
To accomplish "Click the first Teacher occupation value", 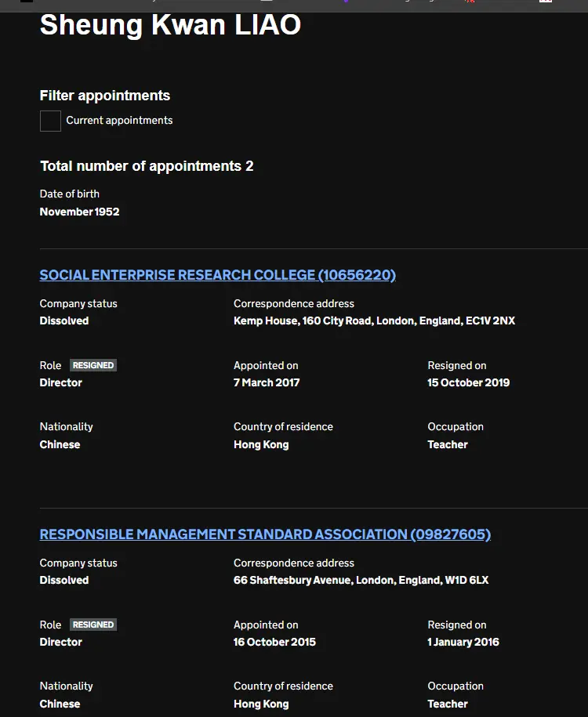I will click(x=448, y=444).
